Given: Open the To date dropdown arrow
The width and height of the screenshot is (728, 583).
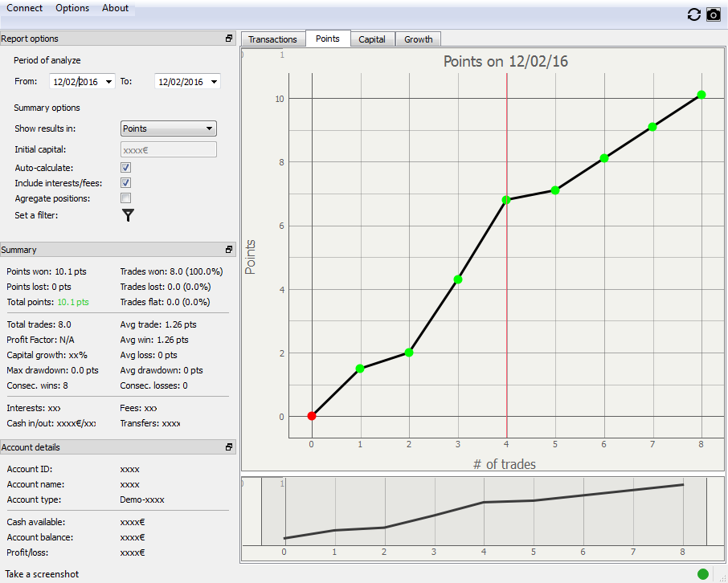Looking at the screenshot, I should coord(214,82).
